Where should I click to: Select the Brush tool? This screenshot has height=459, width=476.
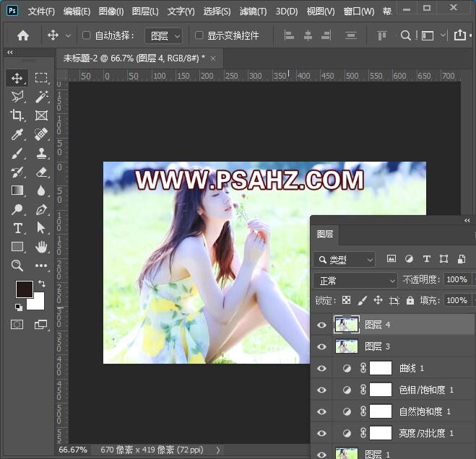[17, 153]
